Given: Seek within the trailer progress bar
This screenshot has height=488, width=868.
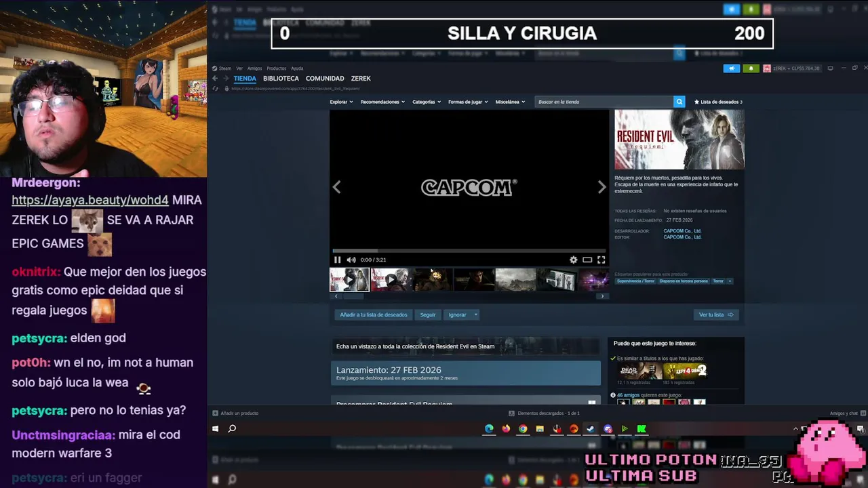Looking at the screenshot, I should (469, 250).
